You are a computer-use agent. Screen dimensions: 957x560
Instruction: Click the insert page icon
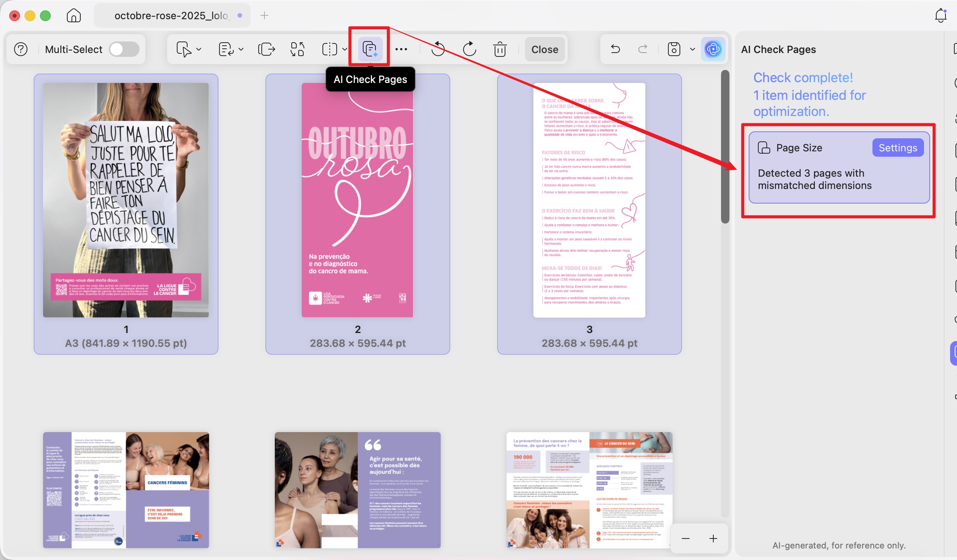(x=184, y=49)
